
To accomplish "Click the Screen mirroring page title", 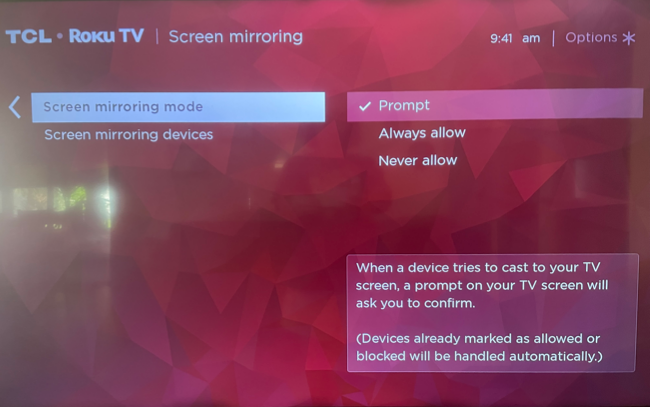I will click(x=235, y=37).
